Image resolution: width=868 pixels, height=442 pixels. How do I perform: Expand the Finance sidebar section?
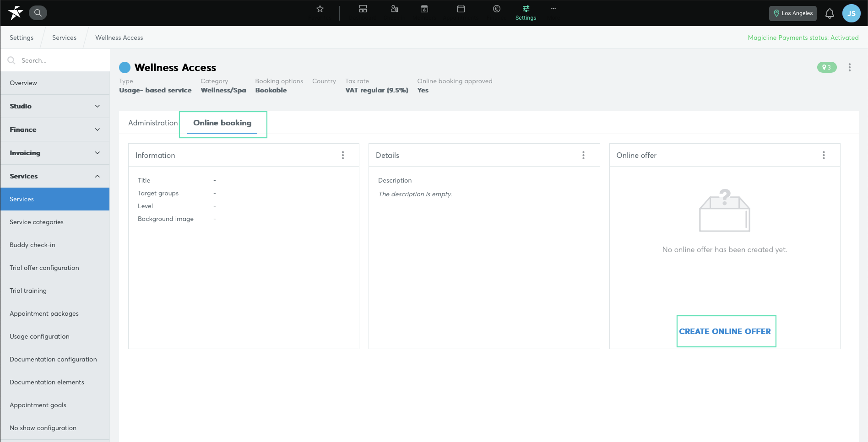(x=55, y=129)
